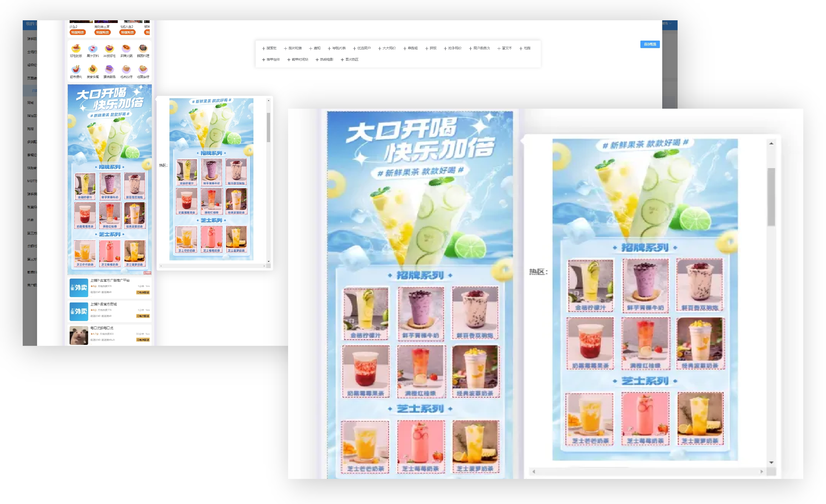Click horizontal scrollbar right arrow in small panel

coord(264,266)
